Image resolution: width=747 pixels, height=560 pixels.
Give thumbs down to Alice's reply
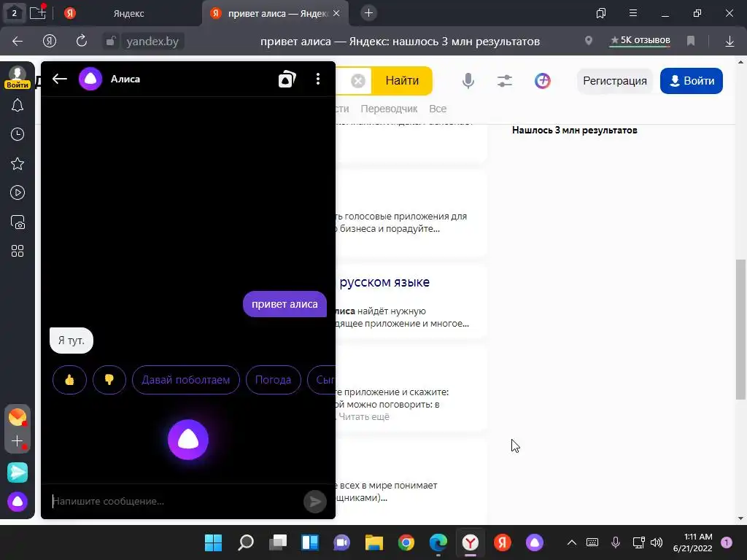(x=109, y=379)
